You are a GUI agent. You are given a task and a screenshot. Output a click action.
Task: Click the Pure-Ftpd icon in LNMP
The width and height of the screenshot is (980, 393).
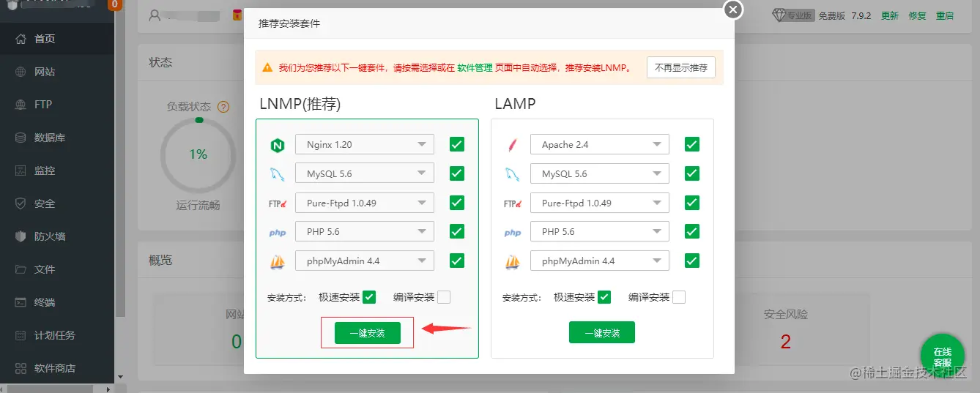tap(277, 203)
